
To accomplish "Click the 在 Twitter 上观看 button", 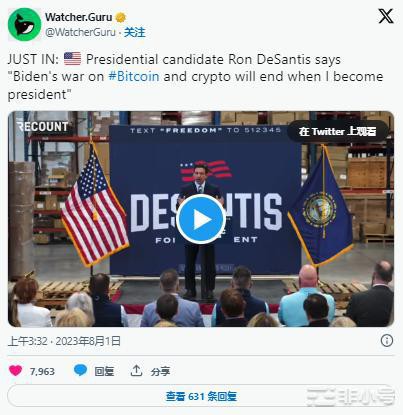I will [x=338, y=131].
